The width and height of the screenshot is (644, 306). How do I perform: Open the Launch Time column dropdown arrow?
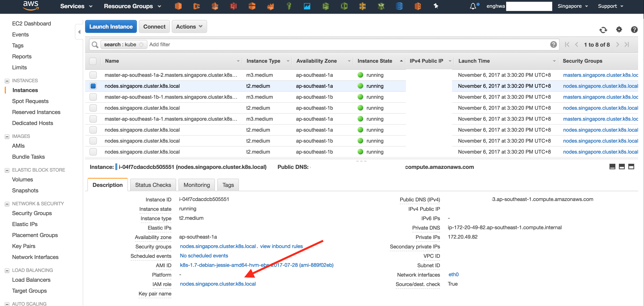(x=554, y=61)
